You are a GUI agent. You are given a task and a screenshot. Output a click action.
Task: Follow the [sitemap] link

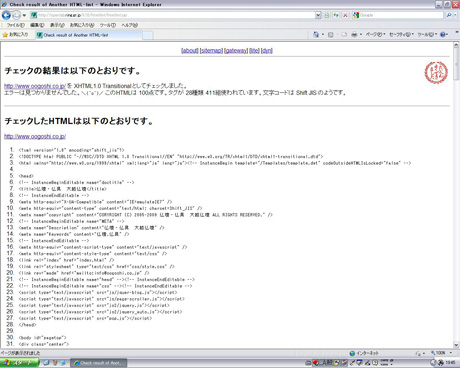211,51
